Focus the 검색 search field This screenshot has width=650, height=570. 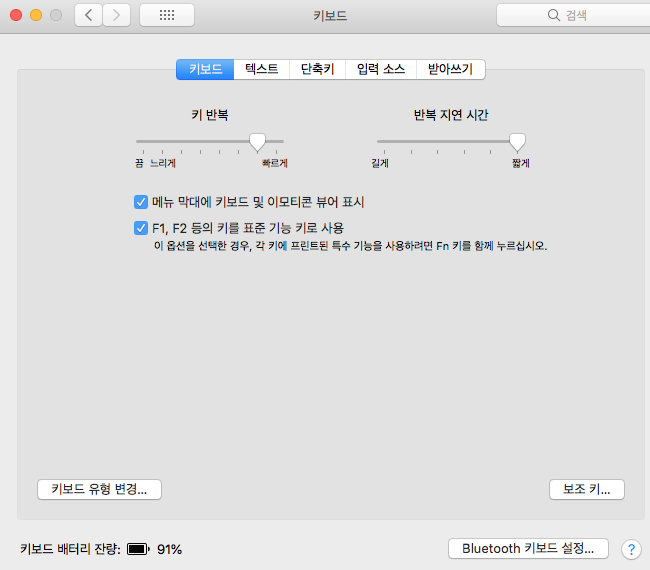pyautogui.click(x=573, y=15)
